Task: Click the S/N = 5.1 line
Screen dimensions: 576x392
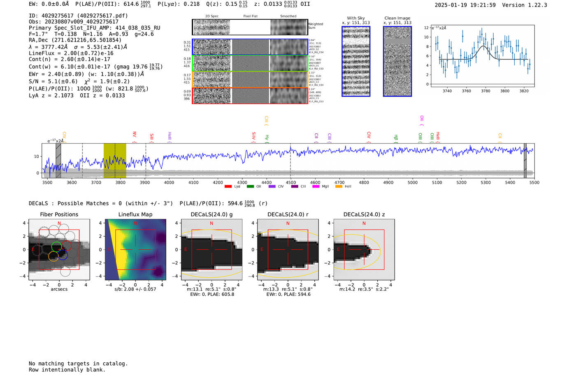Action: pos(79,81)
